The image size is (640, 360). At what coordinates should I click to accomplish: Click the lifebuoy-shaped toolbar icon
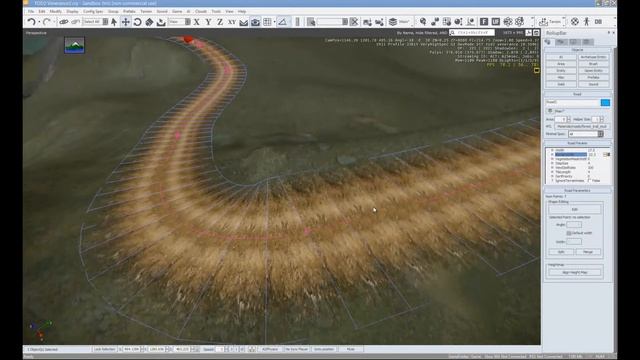[575, 22]
